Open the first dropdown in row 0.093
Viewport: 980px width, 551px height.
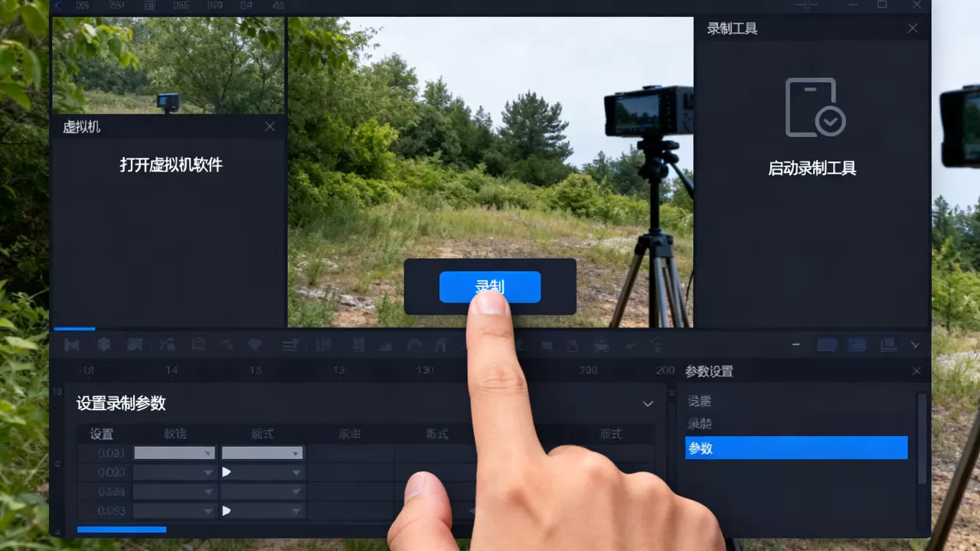(175, 510)
